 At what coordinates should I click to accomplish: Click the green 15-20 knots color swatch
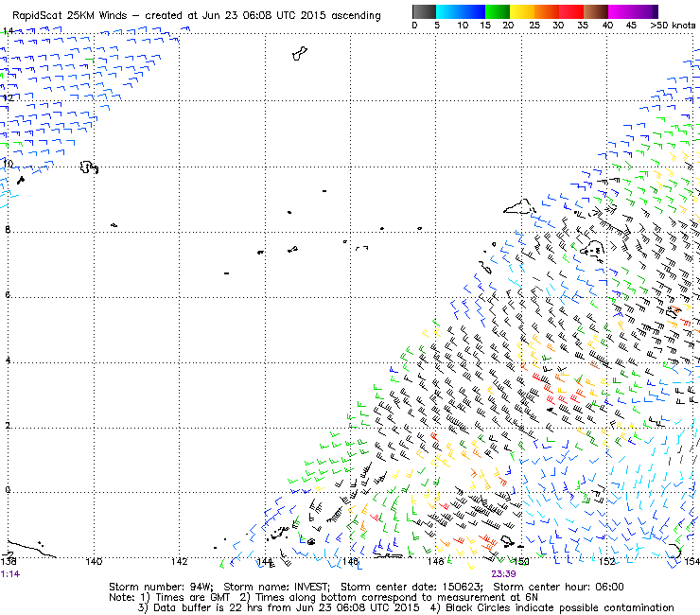point(498,11)
